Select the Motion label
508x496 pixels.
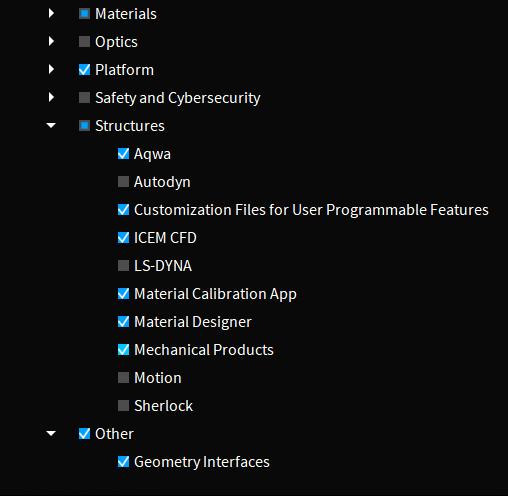click(x=158, y=378)
